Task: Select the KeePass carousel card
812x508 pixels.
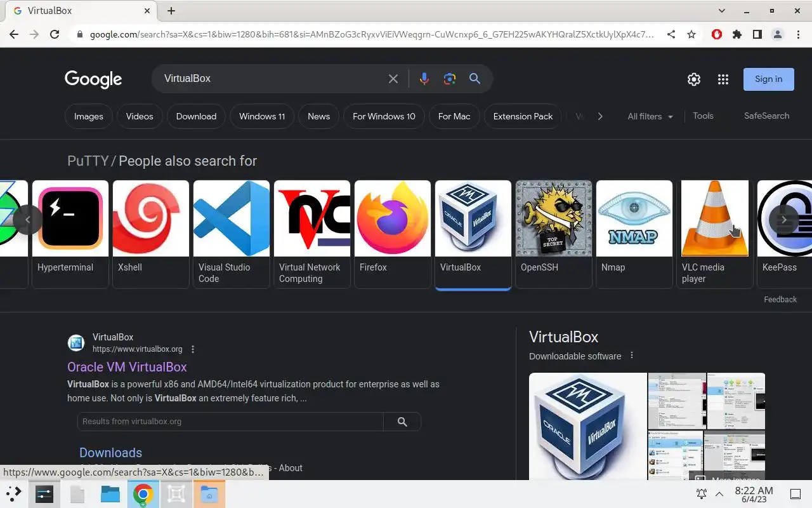Action: click(785, 234)
